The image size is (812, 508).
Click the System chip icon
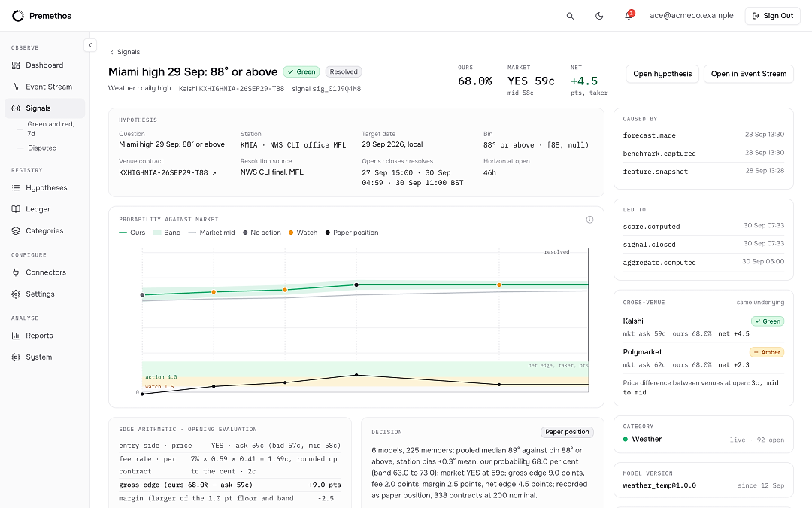pyautogui.click(x=16, y=357)
